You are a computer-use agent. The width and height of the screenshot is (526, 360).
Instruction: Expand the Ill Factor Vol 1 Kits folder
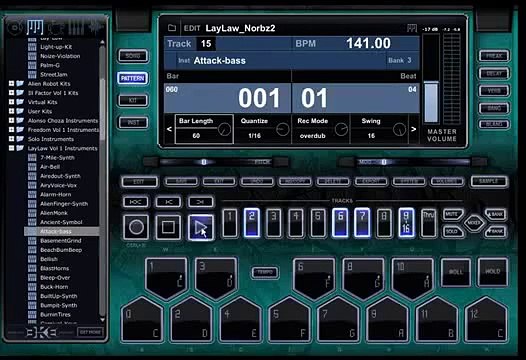11,93
